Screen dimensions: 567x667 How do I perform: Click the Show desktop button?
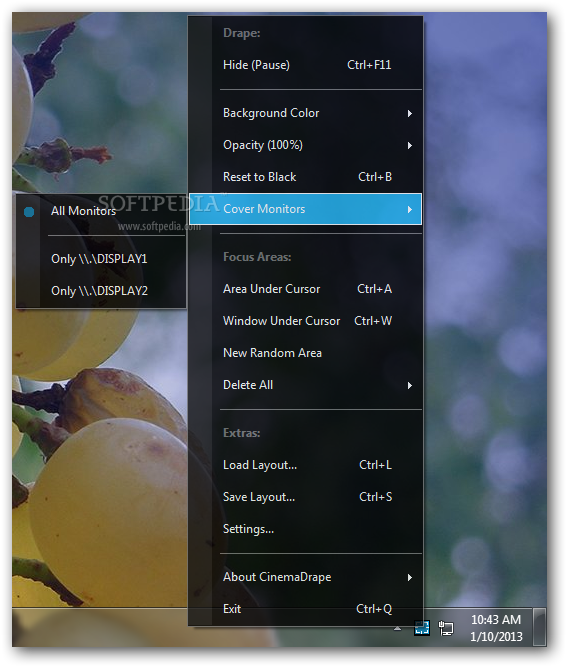click(x=540, y=627)
